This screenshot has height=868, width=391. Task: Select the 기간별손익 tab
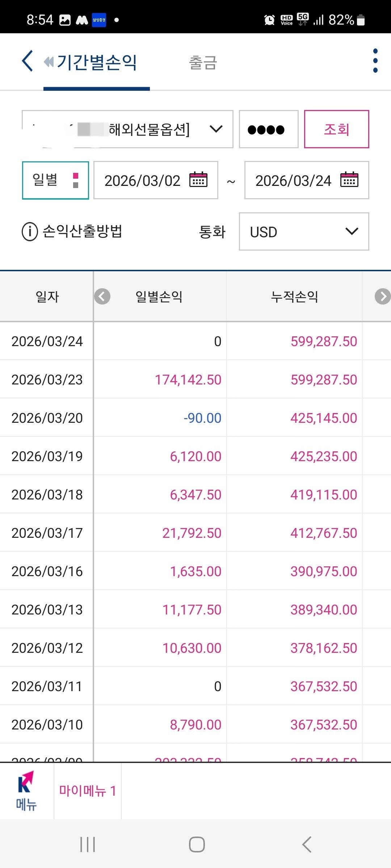pos(97,62)
